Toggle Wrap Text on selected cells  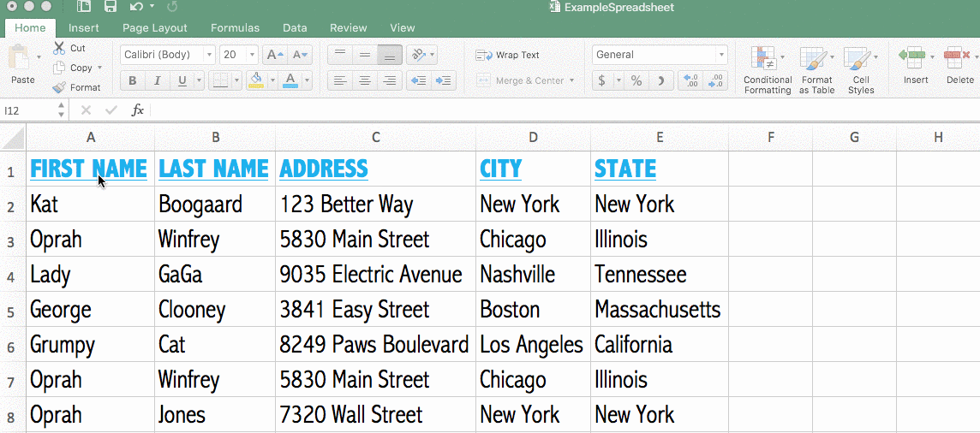pos(508,55)
